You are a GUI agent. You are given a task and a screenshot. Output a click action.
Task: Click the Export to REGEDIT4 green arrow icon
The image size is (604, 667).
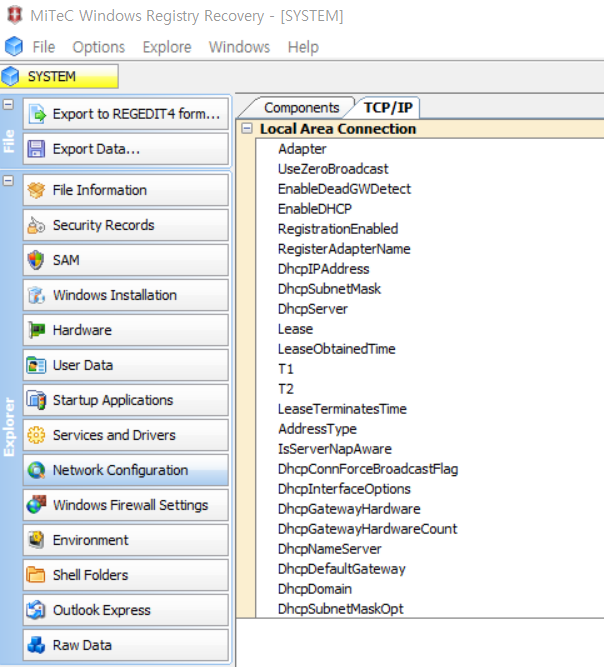[37, 114]
